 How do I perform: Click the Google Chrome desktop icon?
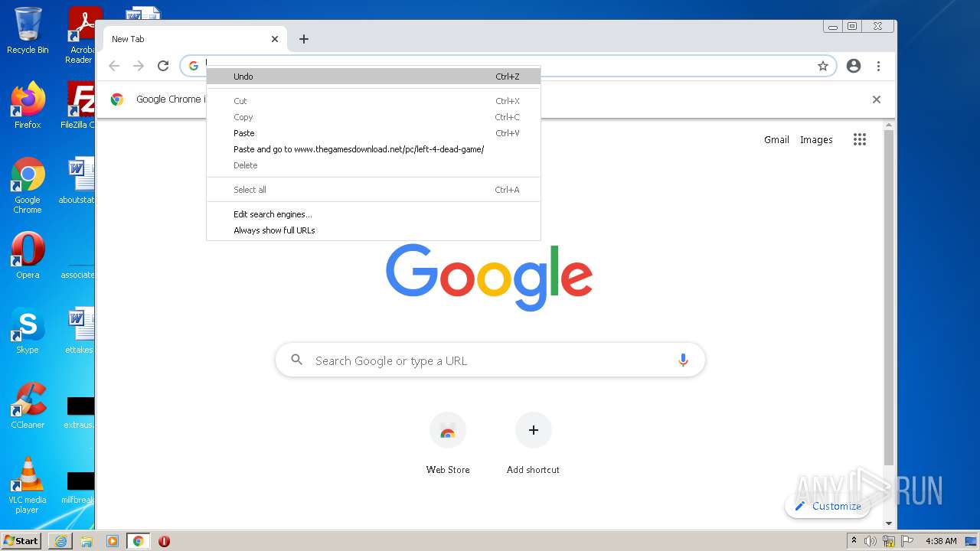(28, 185)
